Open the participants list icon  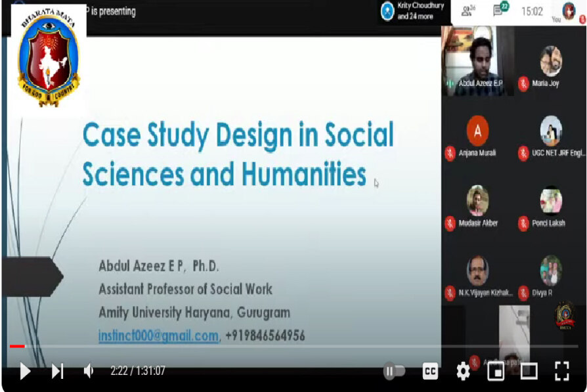468,11
